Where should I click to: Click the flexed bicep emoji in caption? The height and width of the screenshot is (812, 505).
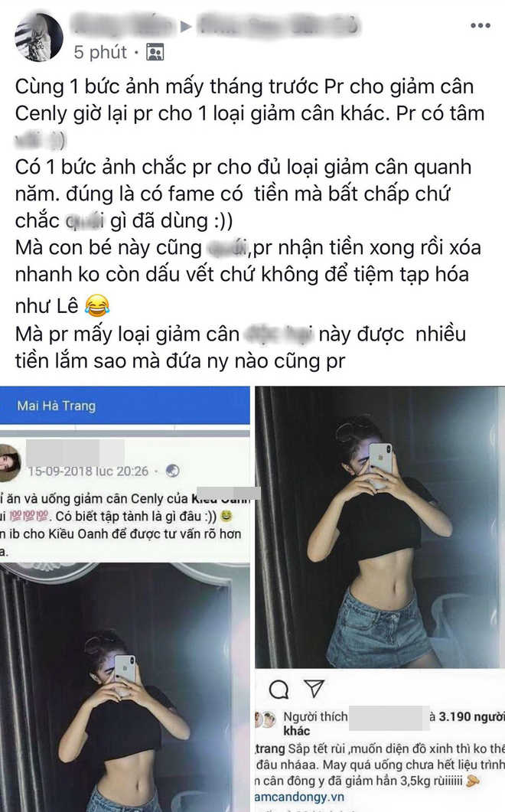pos(472,781)
